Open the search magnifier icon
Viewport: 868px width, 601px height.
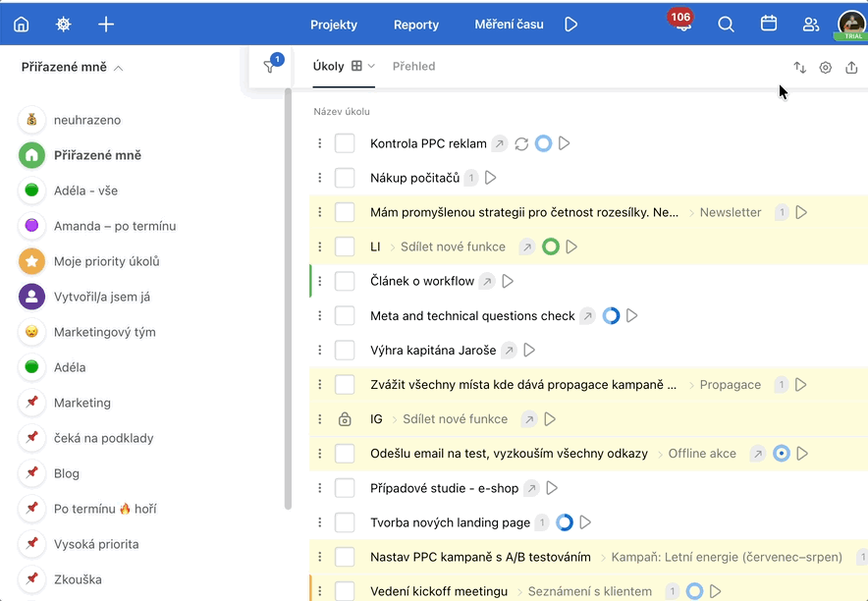pyautogui.click(x=726, y=25)
